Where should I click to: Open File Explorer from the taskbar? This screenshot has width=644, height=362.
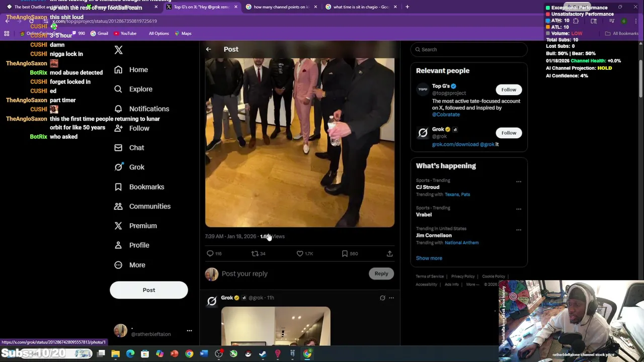pyautogui.click(x=116, y=354)
